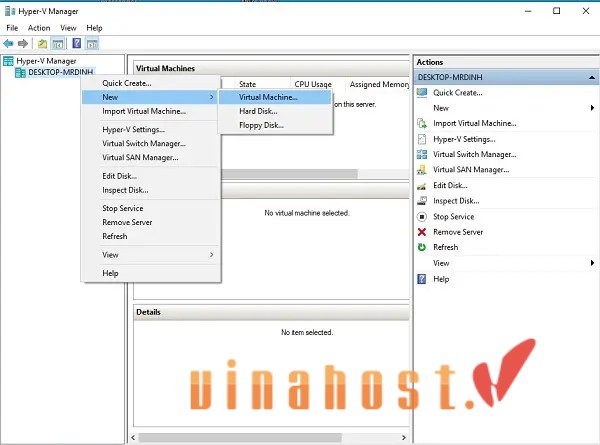
Task: Expand the New submenu arrow in Actions pane
Action: click(x=592, y=108)
